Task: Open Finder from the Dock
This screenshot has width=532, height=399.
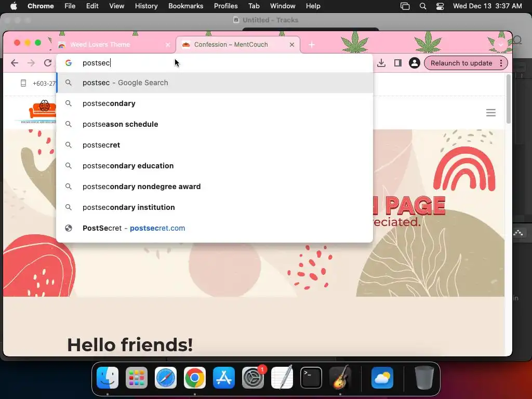Action: point(108,378)
